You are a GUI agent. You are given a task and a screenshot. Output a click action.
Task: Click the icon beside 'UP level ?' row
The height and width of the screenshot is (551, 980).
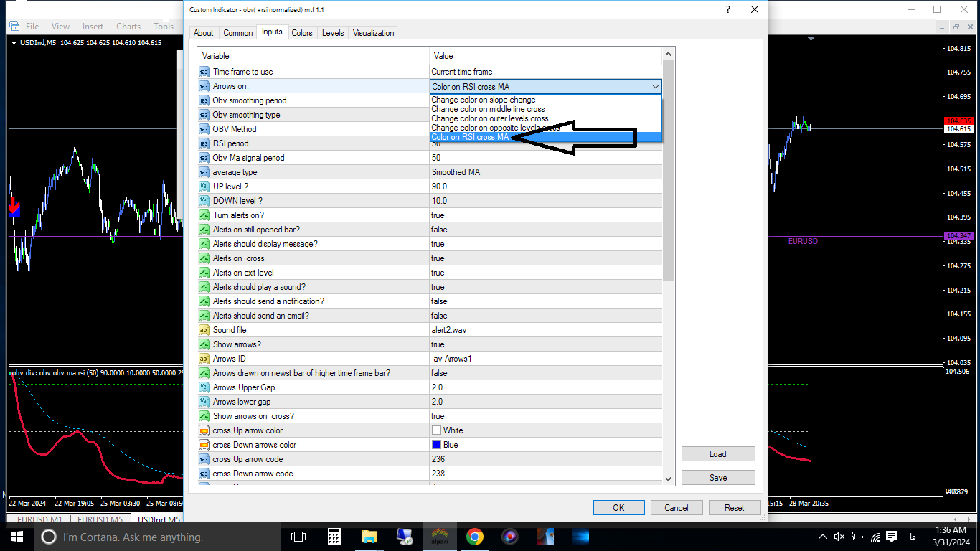tap(204, 187)
